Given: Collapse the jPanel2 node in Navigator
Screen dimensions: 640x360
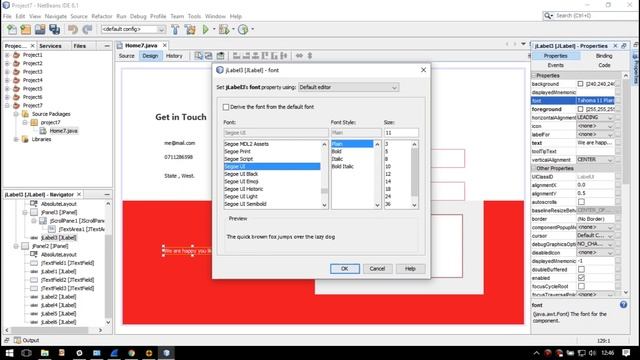Looking at the screenshot, I should pos(16,246).
